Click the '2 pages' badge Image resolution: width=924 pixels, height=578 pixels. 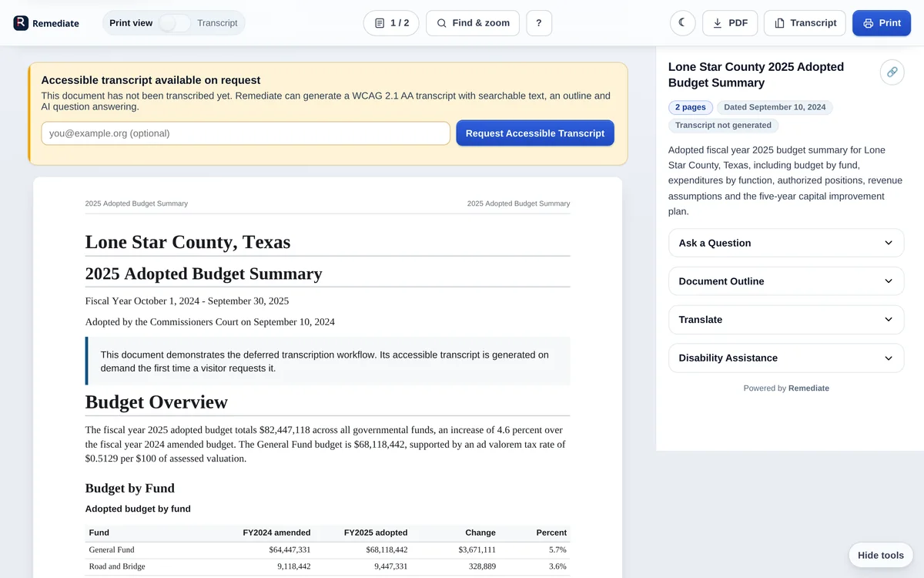click(x=691, y=107)
